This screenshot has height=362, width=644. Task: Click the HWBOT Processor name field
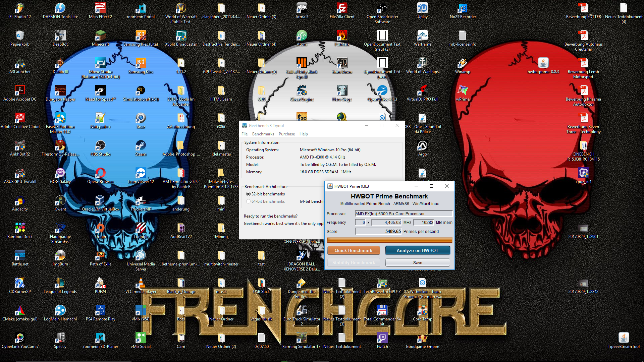[x=404, y=214]
